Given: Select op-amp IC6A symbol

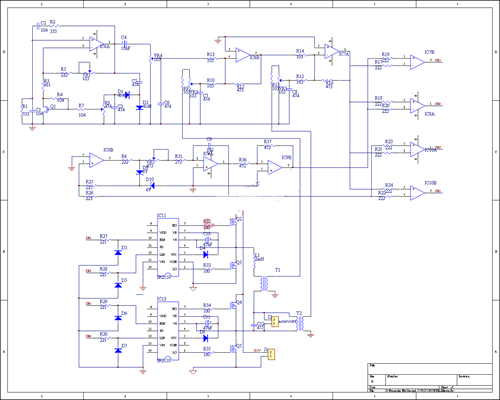Looking at the screenshot, I should [x=96, y=44].
